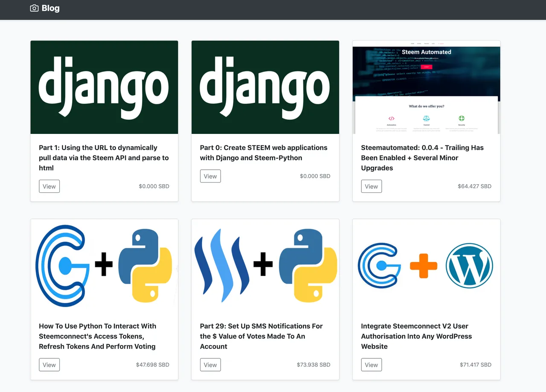546x392 pixels.
Task: Click the $71.417 SBD payout value
Action: [x=476, y=365]
